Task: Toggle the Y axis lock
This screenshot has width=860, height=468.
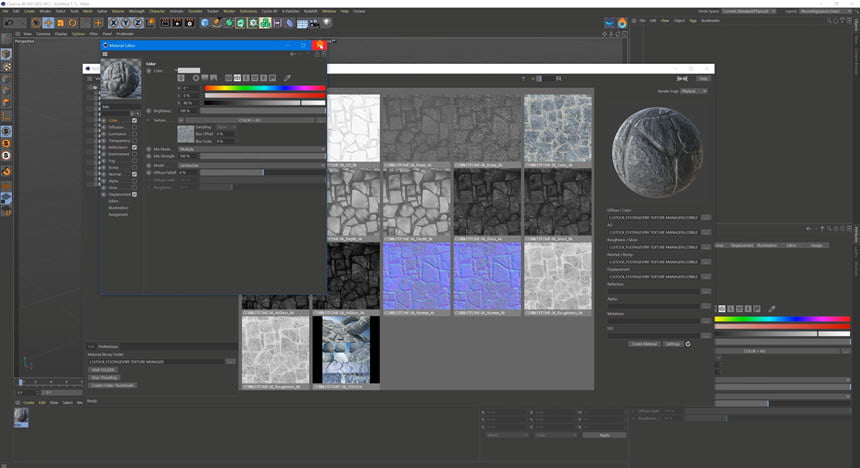Action: [x=126, y=23]
